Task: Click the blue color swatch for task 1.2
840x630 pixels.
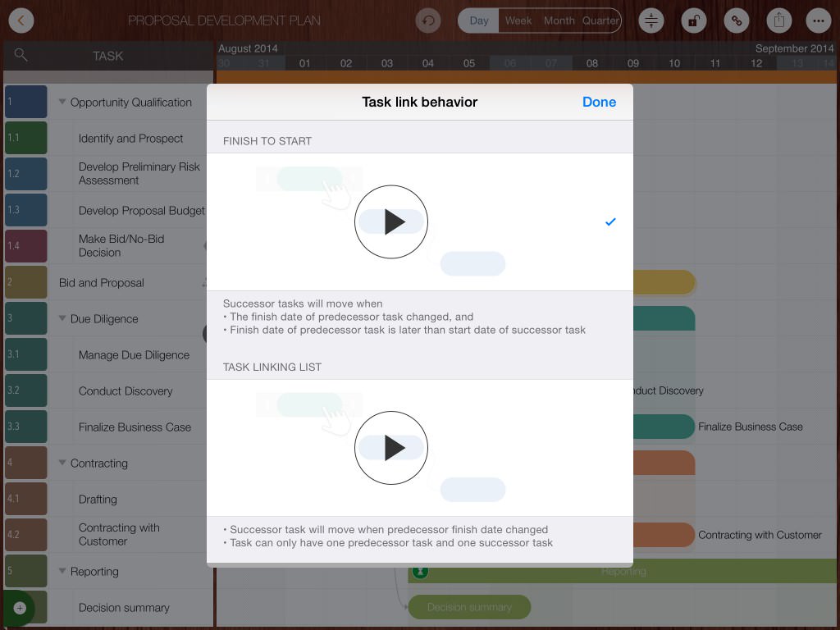Action: click(x=26, y=174)
